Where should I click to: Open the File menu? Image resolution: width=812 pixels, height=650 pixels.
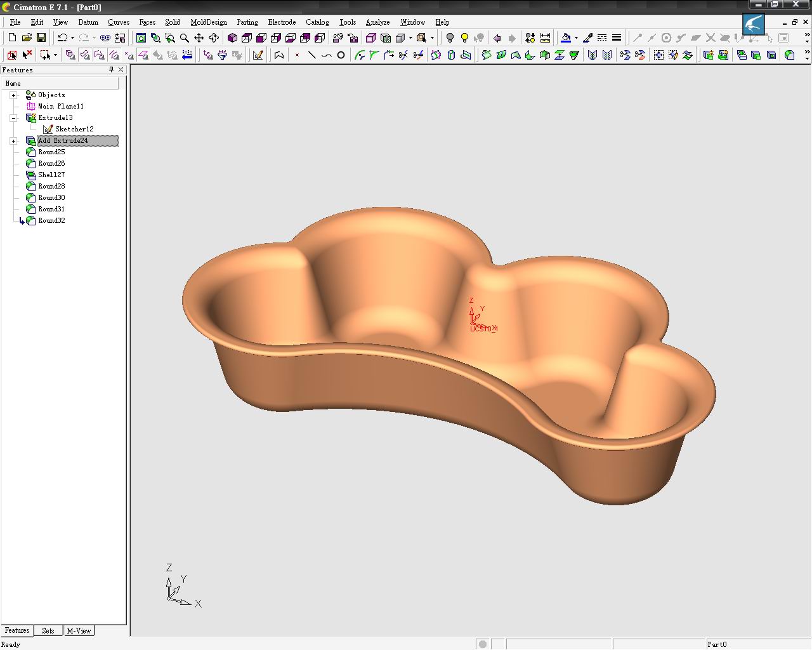(x=15, y=22)
